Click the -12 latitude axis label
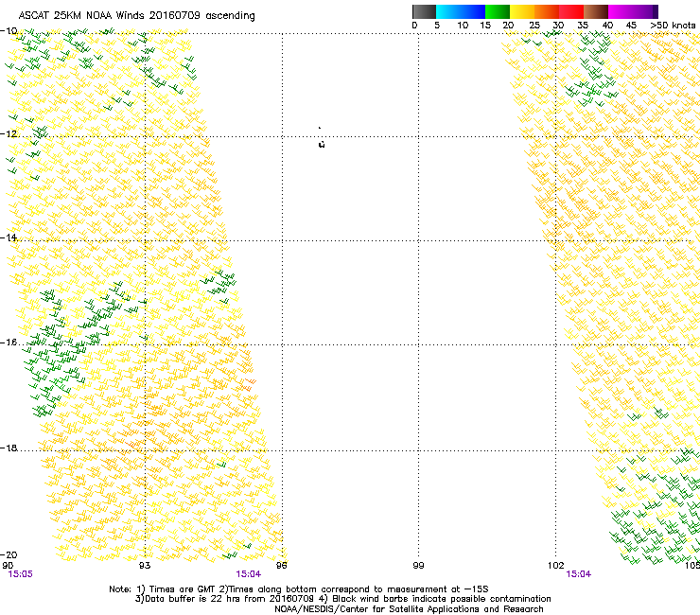Image resolution: width=700 pixels, height=615 pixels. 9,134
